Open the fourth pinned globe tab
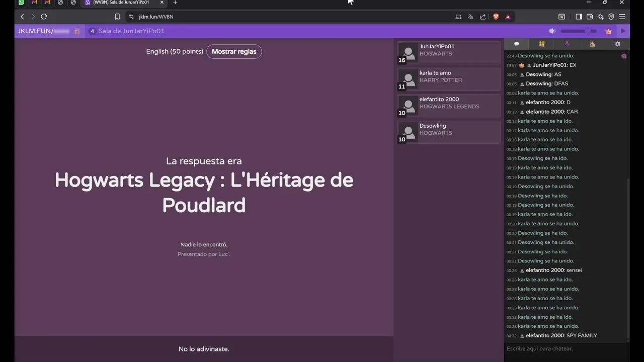The height and width of the screenshot is (362, 644). 60,3
